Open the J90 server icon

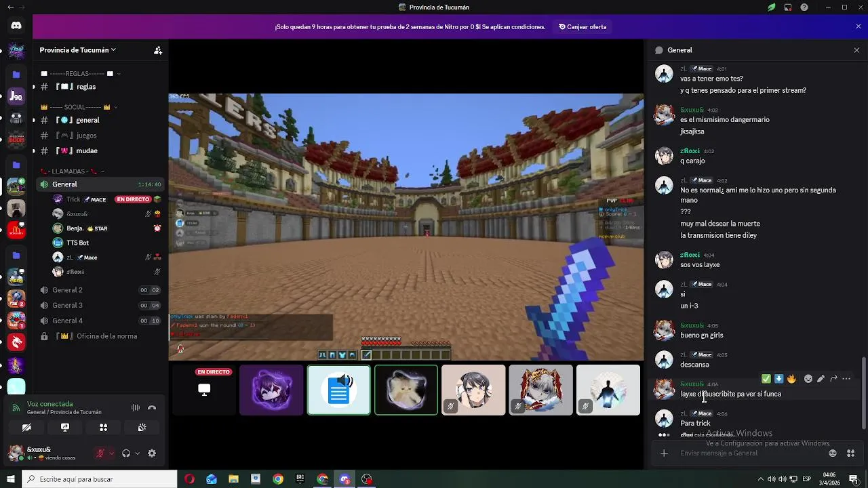click(x=16, y=97)
